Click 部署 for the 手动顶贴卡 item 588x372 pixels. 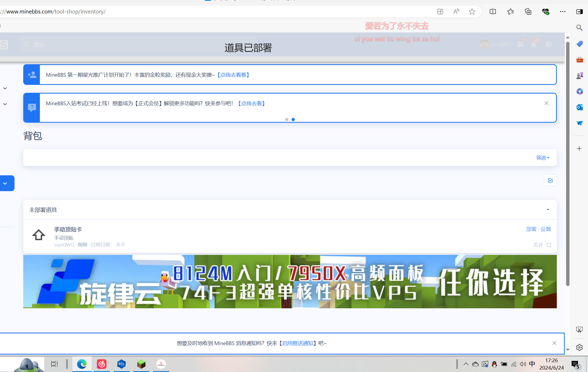pos(531,229)
